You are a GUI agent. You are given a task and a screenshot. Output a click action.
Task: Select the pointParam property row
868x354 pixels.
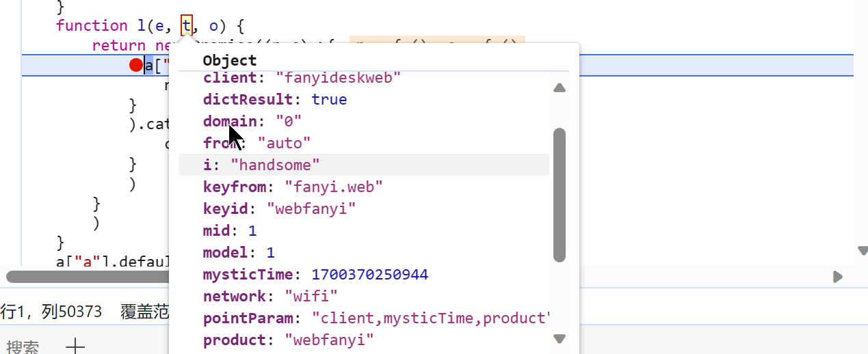point(364,318)
